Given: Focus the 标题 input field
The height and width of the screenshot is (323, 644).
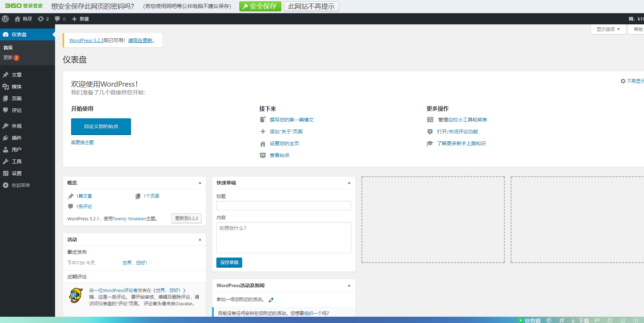Looking at the screenshot, I should click(284, 205).
